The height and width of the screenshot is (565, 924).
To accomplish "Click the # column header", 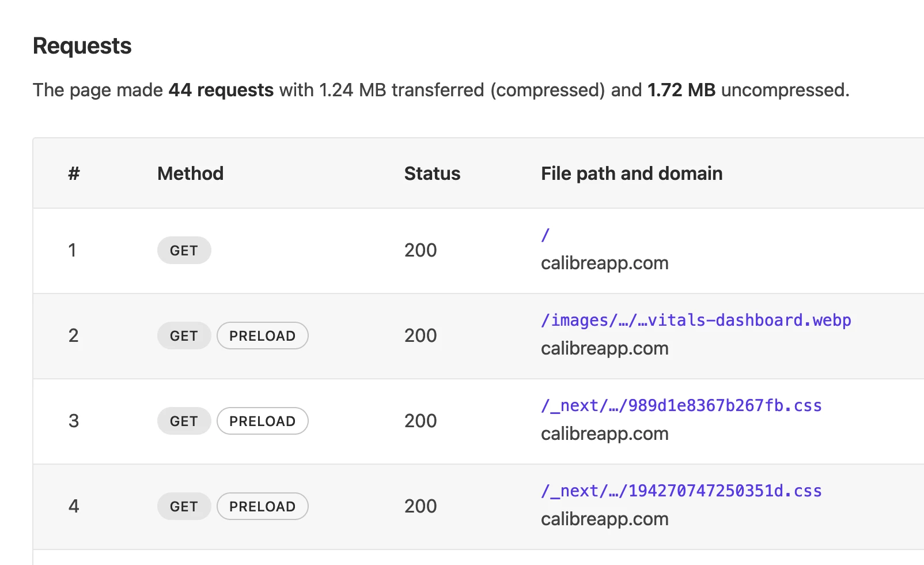I will 74,174.
